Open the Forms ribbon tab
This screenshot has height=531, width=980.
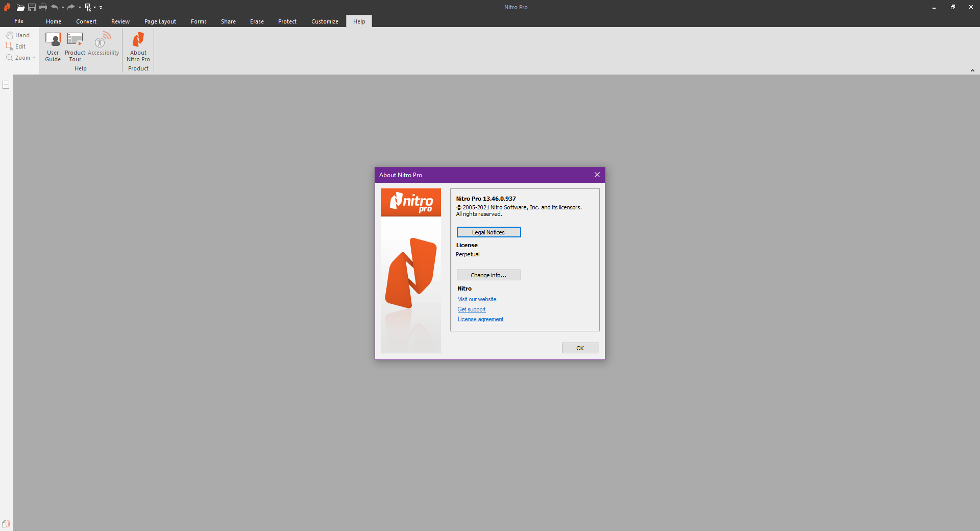click(199, 21)
